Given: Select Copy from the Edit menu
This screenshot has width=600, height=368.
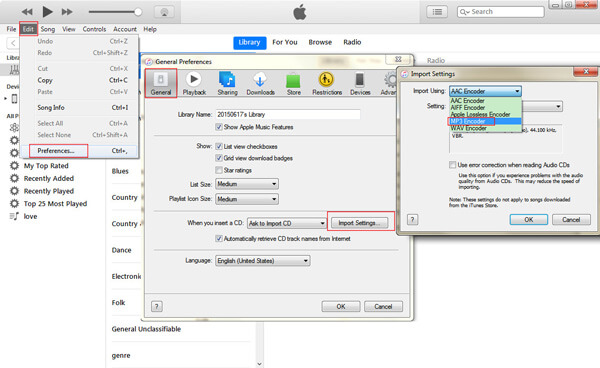Looking at the screenshot, I should [80, 80].
